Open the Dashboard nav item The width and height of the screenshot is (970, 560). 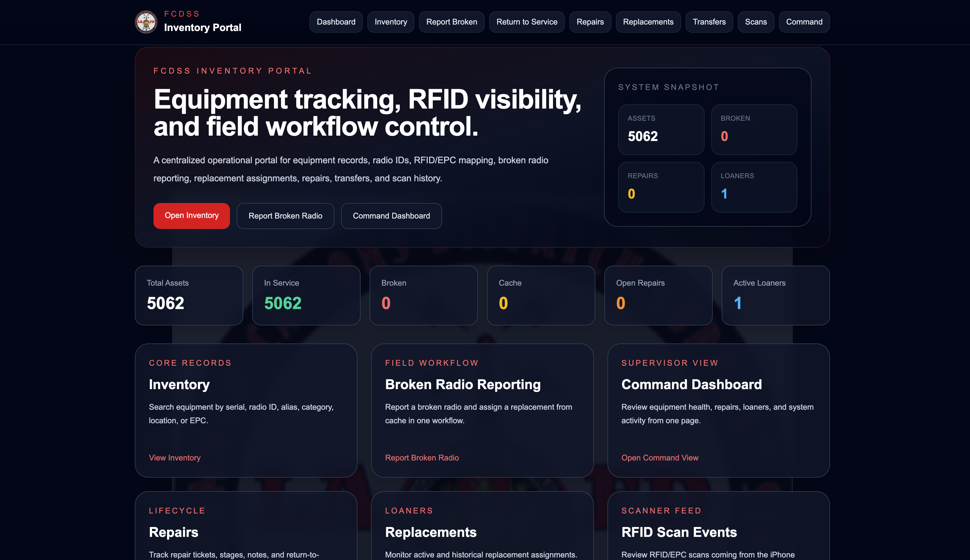coord(336,22)
